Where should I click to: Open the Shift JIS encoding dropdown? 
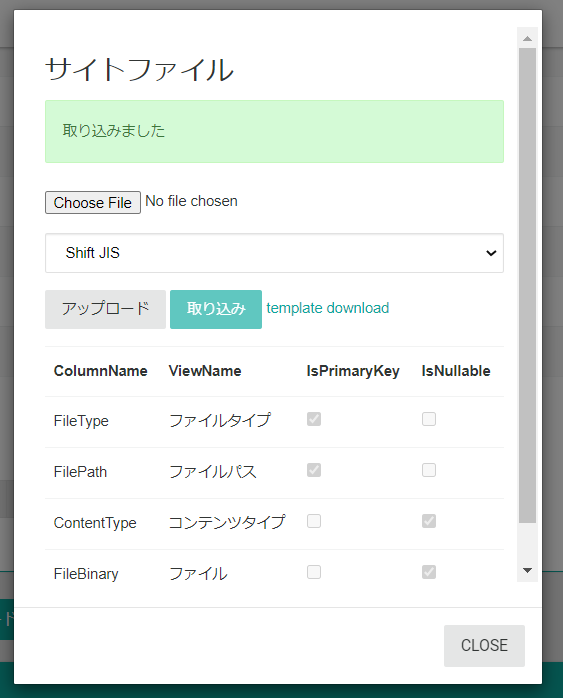click(274, 253)
